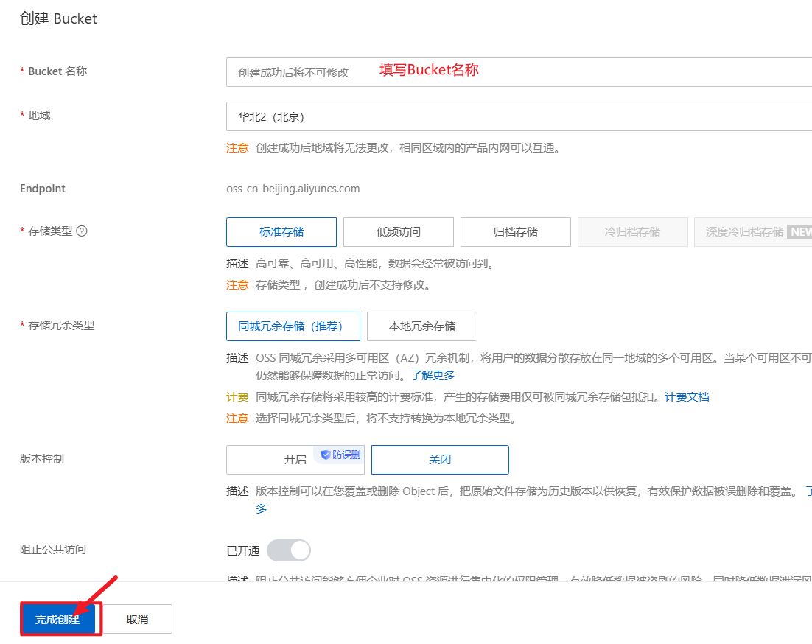This screenshot has height=644, width=812.
Task: Select 冷归档存储 storage type
Action: point(632,232)
